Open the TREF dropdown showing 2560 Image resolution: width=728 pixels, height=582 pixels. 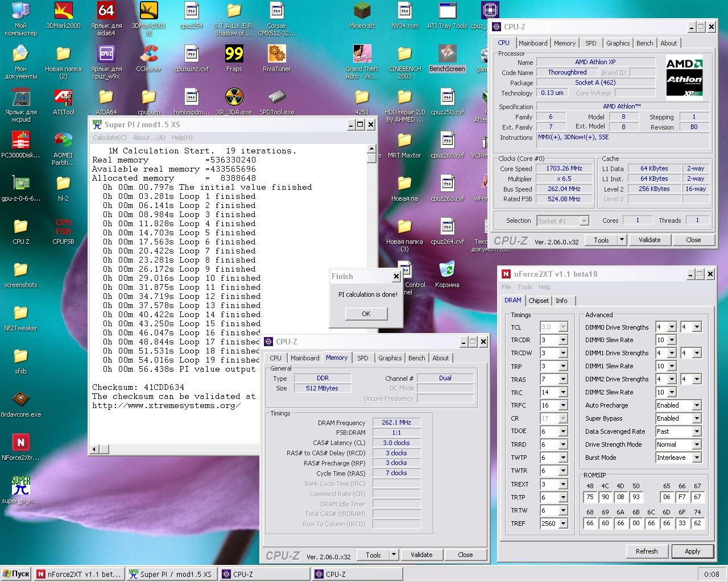tap(563, 523)
